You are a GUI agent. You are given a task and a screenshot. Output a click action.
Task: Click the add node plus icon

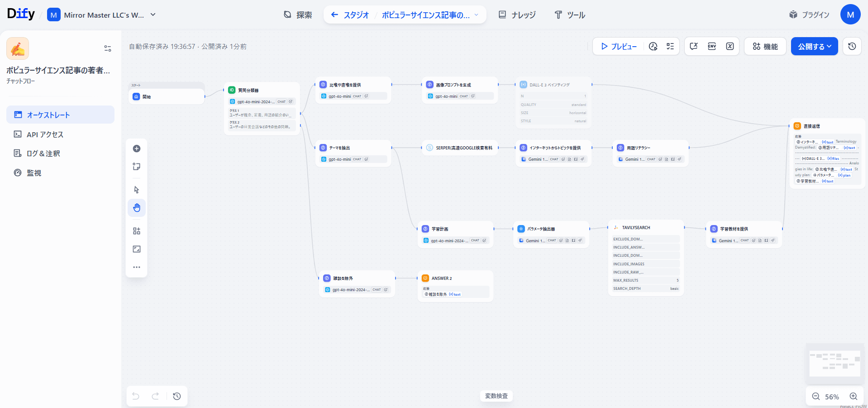(x=137, y=149)
